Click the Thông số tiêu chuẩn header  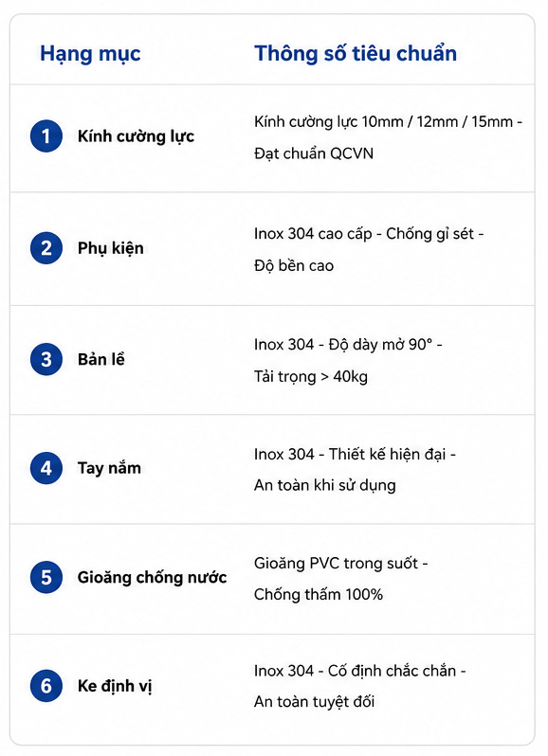(x=356, y=53)
